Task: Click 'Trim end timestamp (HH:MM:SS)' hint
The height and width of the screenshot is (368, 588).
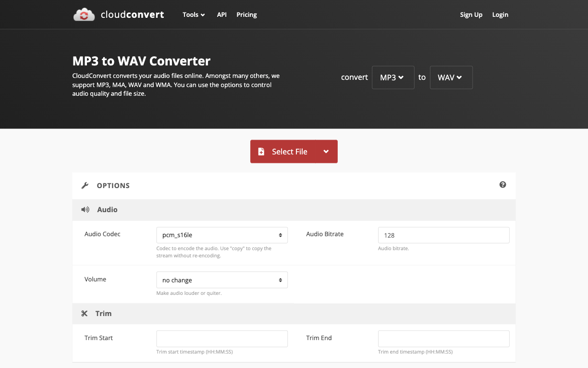Action: coord(415,352)
